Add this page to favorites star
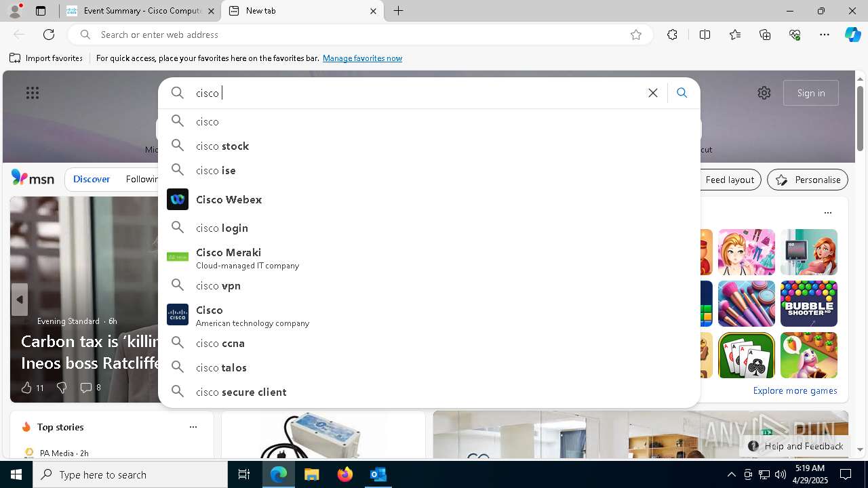868x488 pixels. pos(636,35)
